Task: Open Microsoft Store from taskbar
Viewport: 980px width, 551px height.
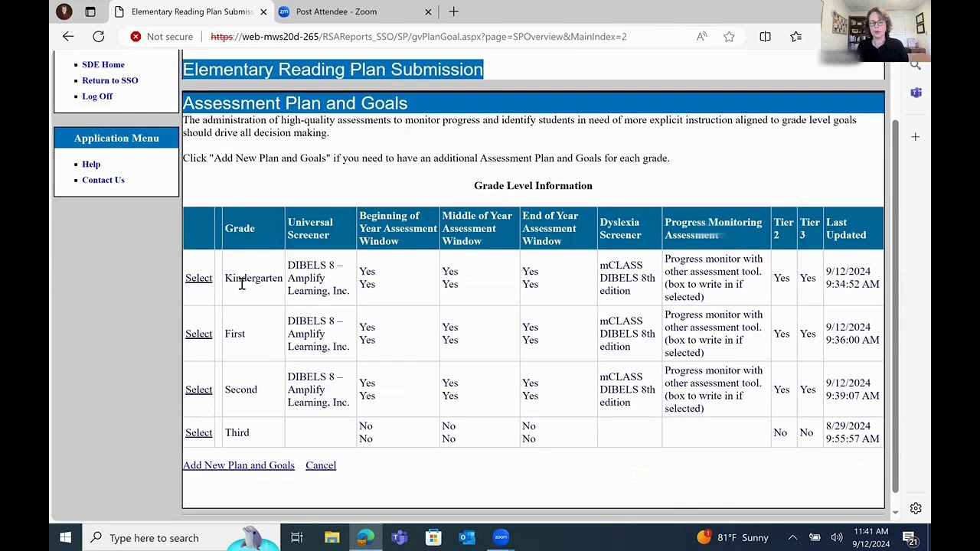Action: [433, 537]
